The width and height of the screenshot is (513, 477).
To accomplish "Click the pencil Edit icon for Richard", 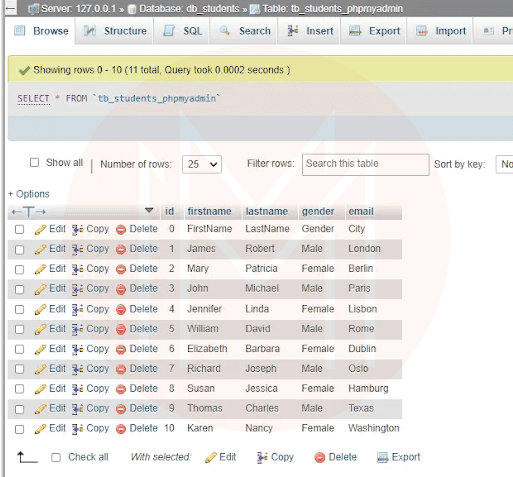I will point(40,369).
